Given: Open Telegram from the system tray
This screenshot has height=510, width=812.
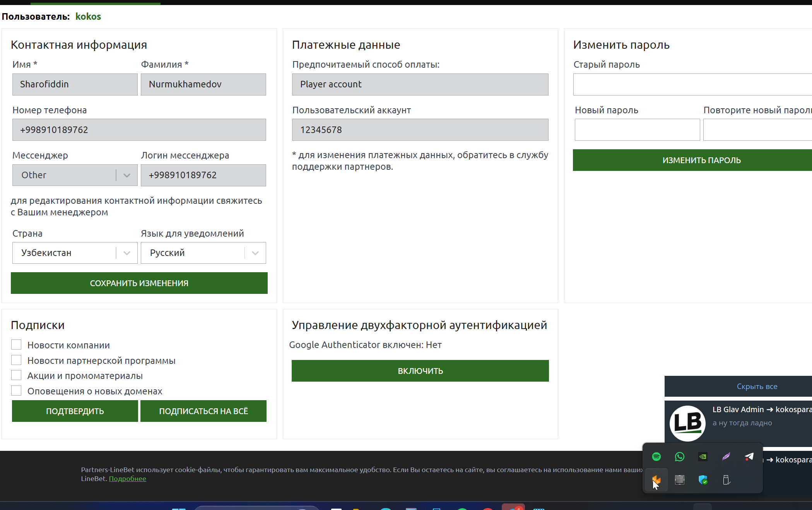Looking at the screenshot, I should (x=749, y=457).
